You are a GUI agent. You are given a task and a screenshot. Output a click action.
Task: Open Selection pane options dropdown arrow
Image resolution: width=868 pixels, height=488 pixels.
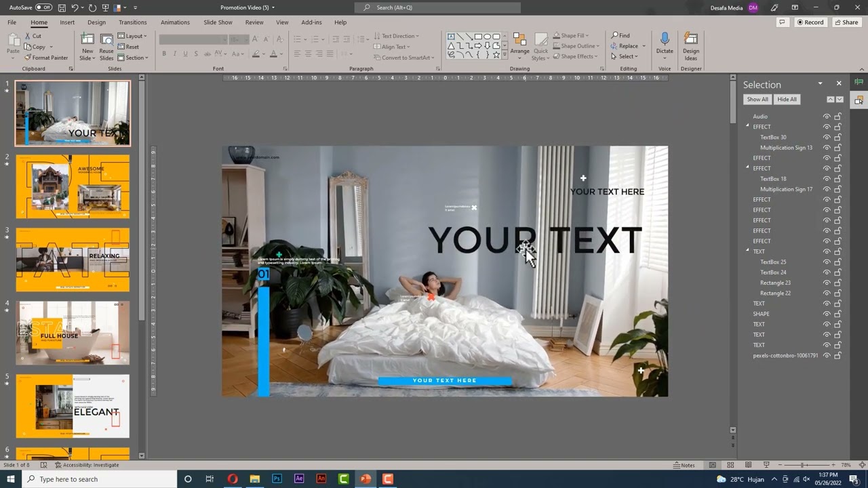(x=820, y=83)
